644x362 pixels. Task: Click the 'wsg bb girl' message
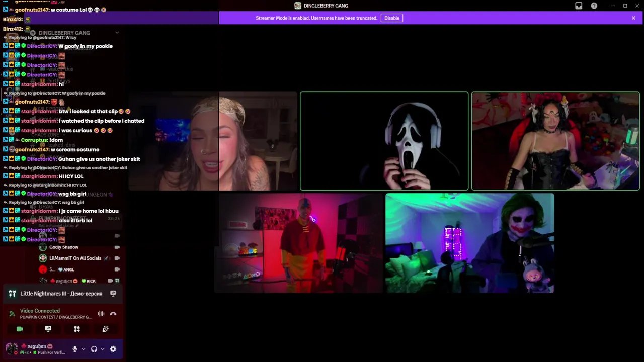(x=72, y=194)
